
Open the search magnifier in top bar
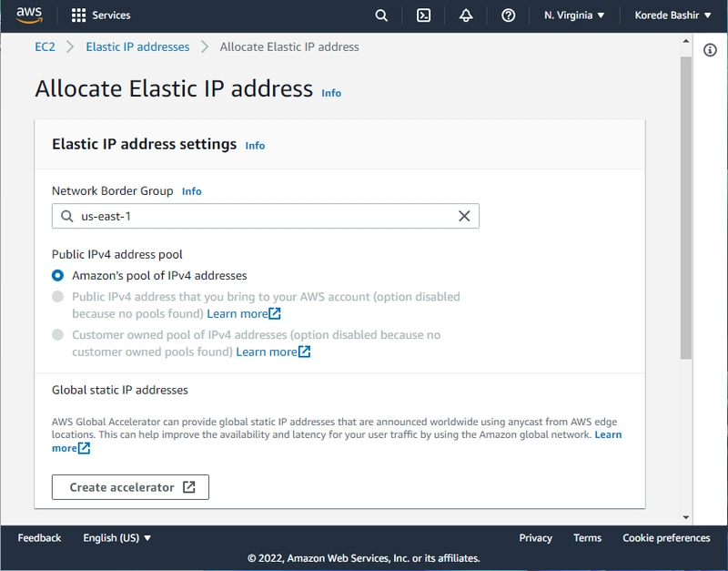click(381, 15)
